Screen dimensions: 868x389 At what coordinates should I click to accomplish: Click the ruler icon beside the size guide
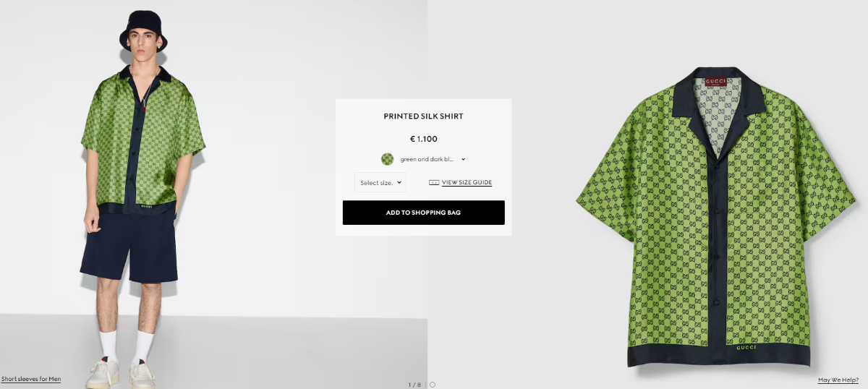click(x=434, y=183)
